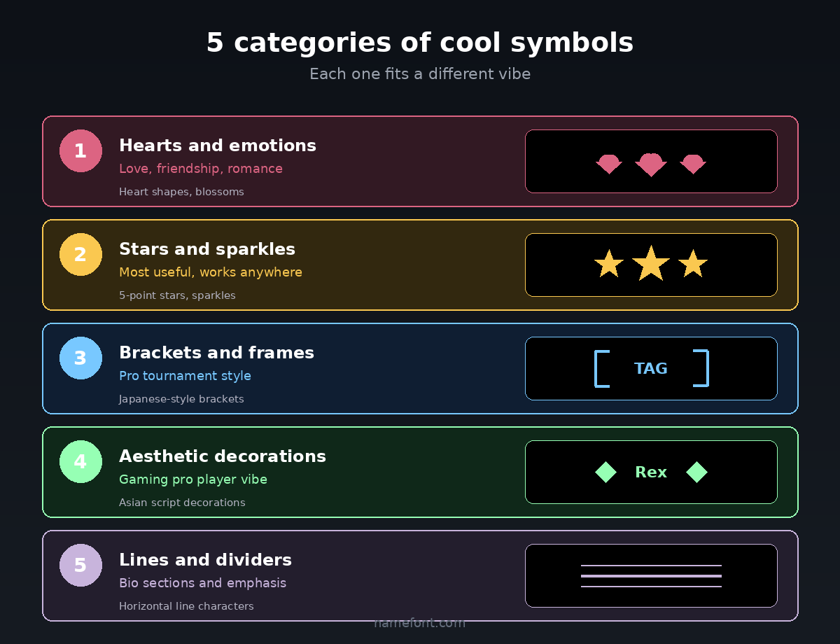Open the "Brackets and frames" heading

coord(216,353)
